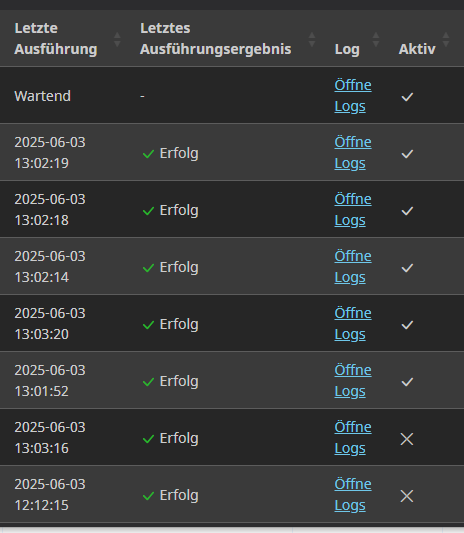Open Öffne Logs link for 13:02:18 row
Image resolution: width=464 pixels, height=533 pixels.
(353, 209)
